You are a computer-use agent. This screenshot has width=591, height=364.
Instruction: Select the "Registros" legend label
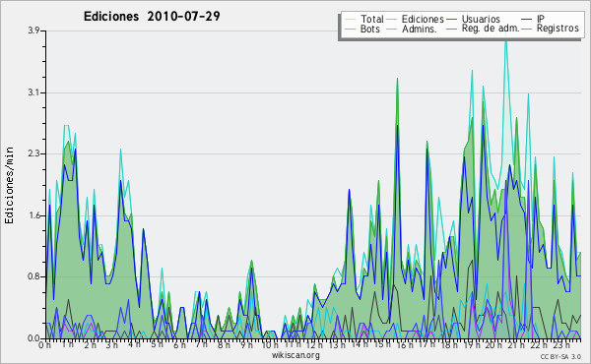(558, 29)
